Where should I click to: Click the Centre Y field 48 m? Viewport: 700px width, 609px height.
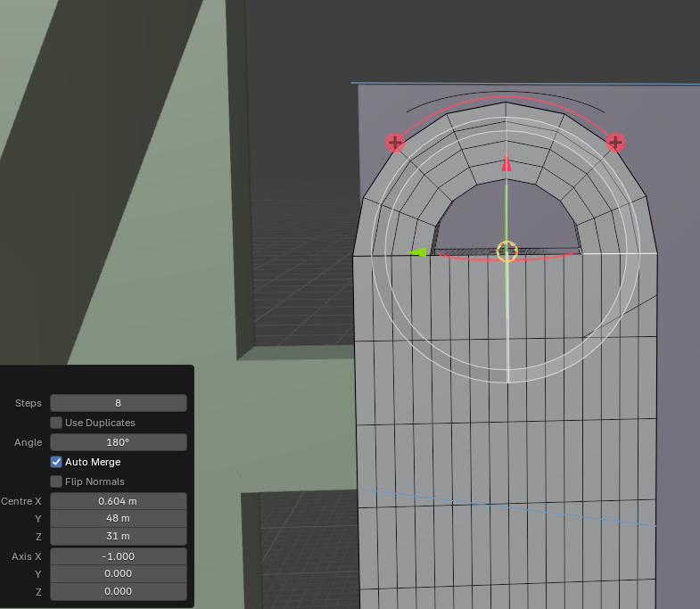[x=119, y=518]
